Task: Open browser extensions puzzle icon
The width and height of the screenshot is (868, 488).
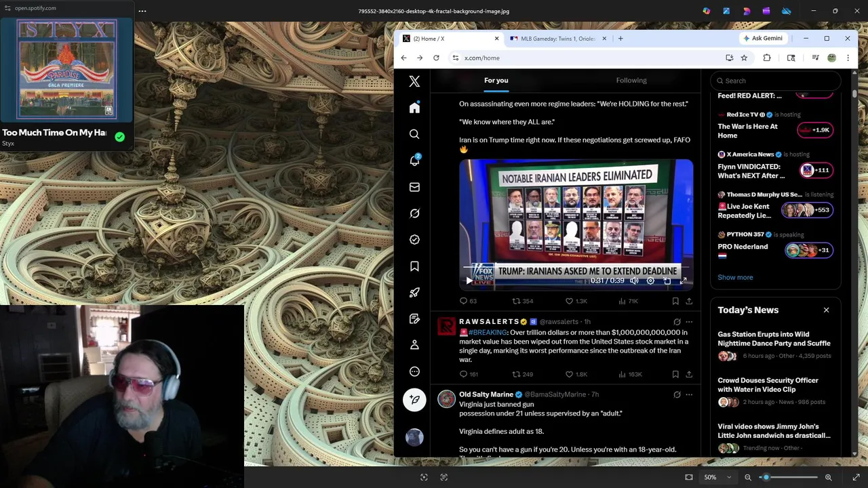Action: point(767,58)
